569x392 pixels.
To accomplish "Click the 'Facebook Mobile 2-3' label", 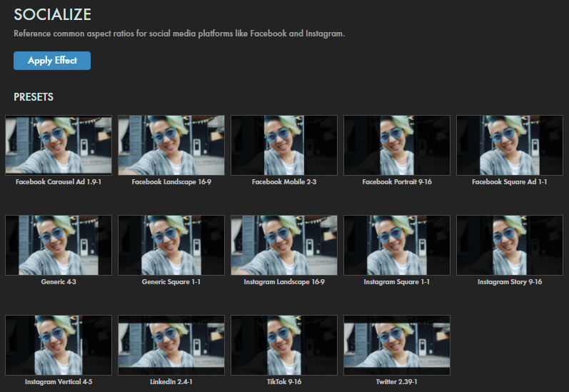I will [284, 182].
